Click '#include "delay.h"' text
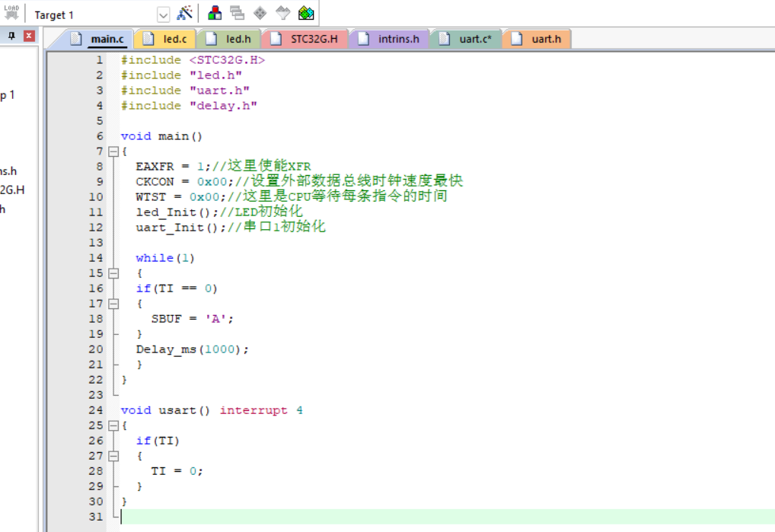 click(x=189, y=106)
